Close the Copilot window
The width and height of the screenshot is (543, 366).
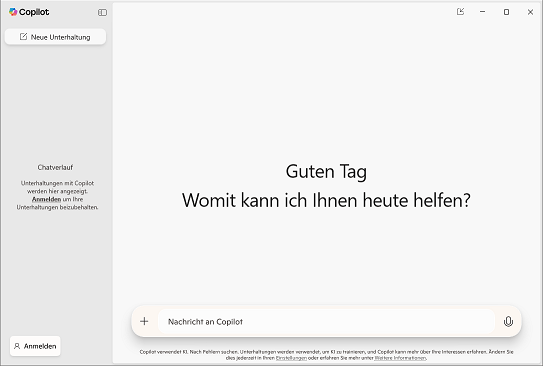coord(530,12)
